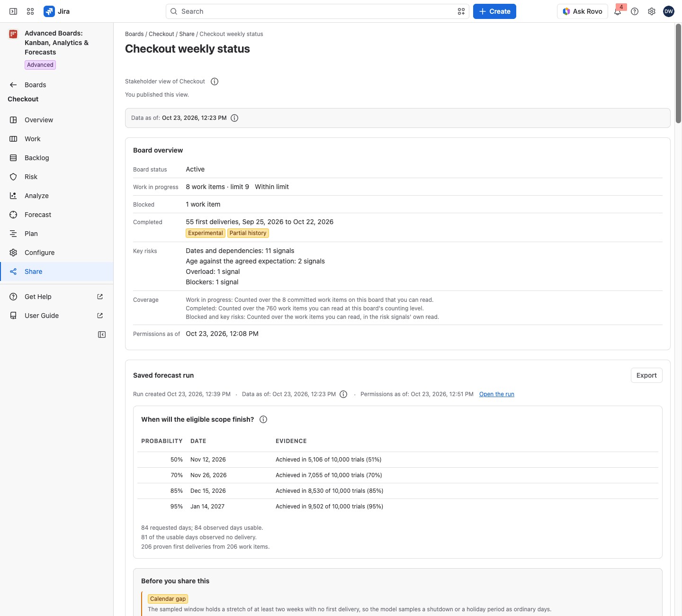This screenshot has width=682, height=616.
Task: Show info about Stakeholder view of Checkout
Action: (215, 82)
